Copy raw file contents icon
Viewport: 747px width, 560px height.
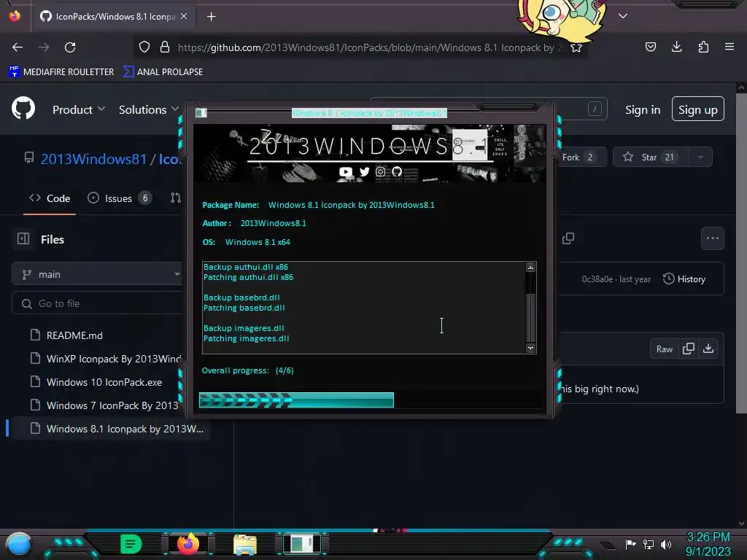689,349
